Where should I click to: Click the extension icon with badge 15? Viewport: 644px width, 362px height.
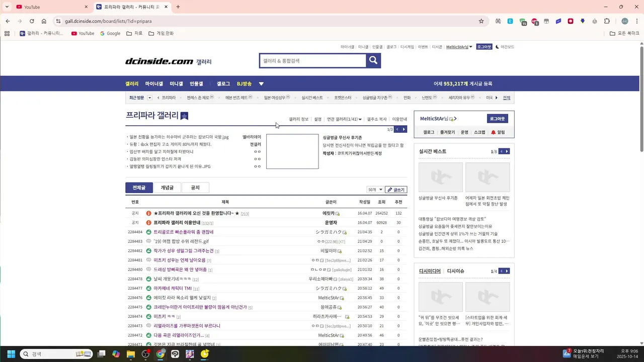tap(523, 22)
